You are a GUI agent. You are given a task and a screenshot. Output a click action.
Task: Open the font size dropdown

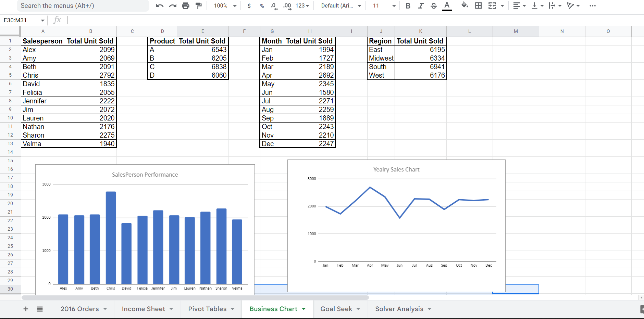(384, 6)
